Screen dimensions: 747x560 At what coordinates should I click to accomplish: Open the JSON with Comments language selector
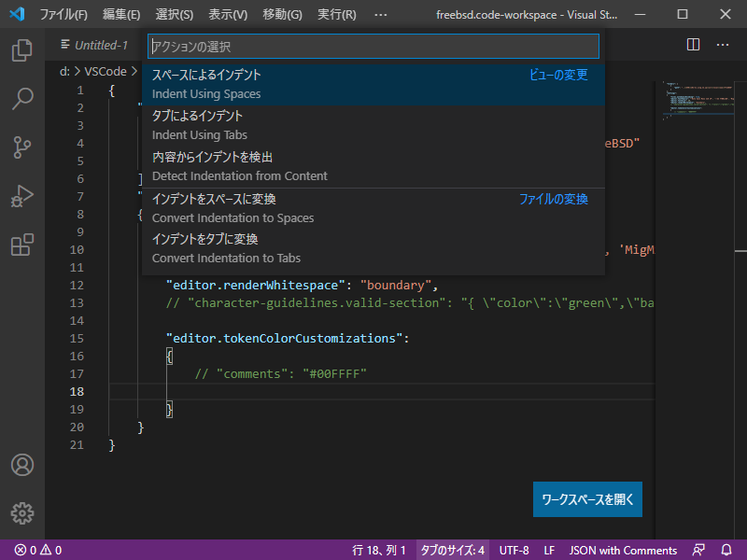[x=623, y=550]
